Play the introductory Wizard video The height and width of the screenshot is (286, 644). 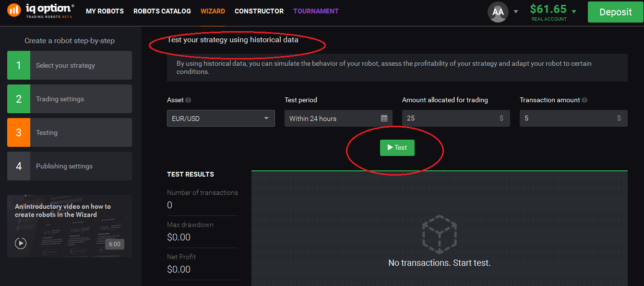tap(21, 243)
